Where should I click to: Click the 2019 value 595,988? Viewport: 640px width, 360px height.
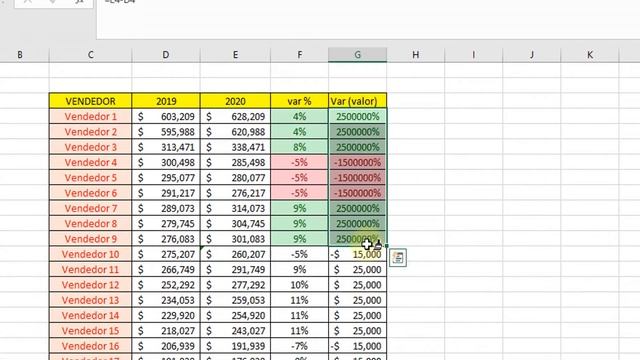pos(166,132)
